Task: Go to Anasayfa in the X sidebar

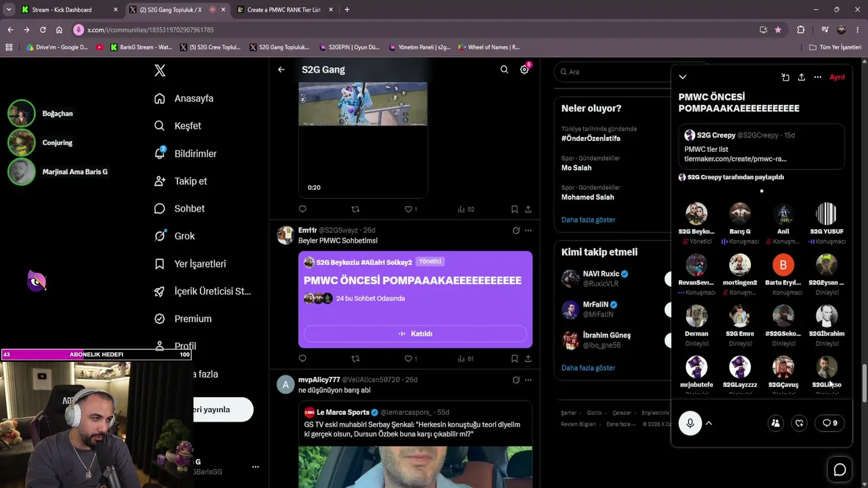Action: [x=184, y=98]
